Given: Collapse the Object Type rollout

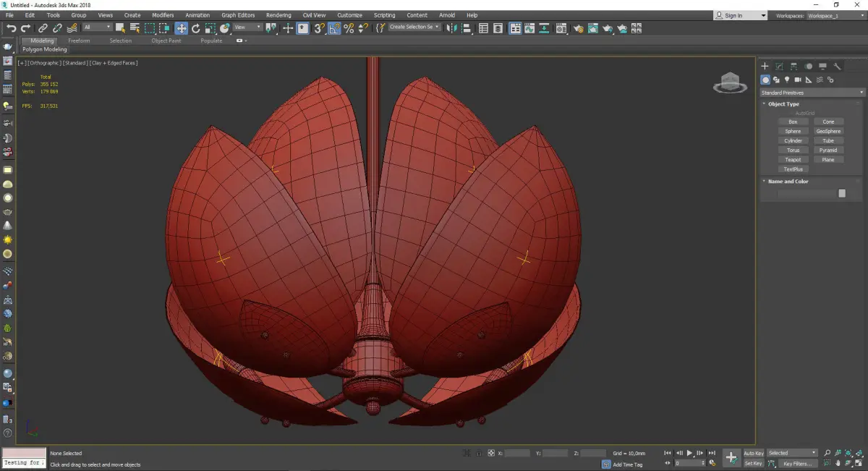Looking at the screenshot, I should click(783, 104).
